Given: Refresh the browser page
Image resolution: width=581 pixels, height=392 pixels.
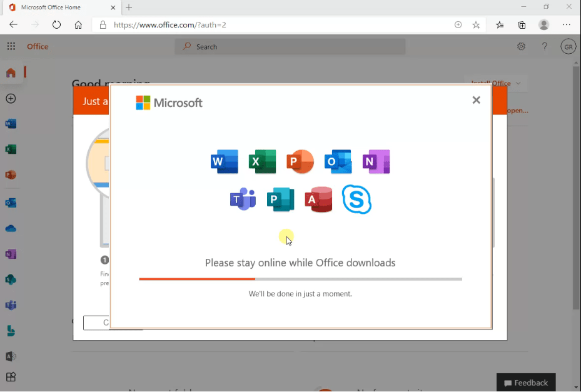Looking at the screenshot, I should (x=56, y=25).
